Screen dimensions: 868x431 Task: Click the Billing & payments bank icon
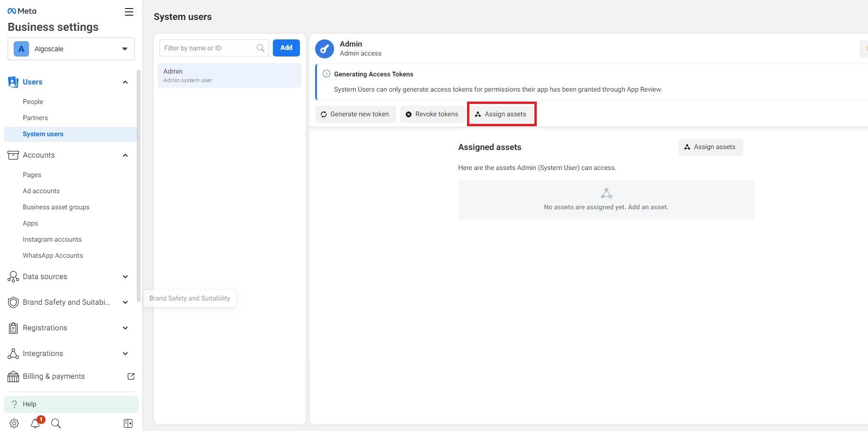[13, 376]
